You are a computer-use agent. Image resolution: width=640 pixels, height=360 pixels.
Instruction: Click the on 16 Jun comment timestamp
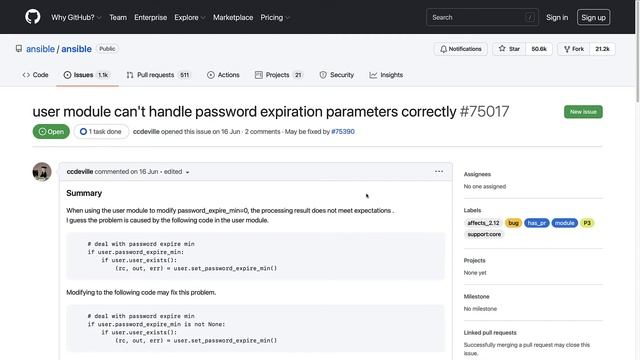[x=144, y=172]
